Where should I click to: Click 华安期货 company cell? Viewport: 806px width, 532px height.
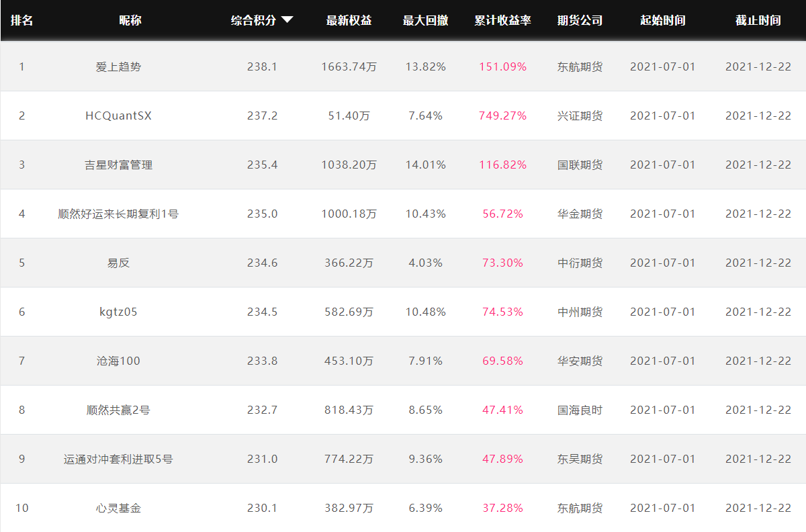coord(580,361)
